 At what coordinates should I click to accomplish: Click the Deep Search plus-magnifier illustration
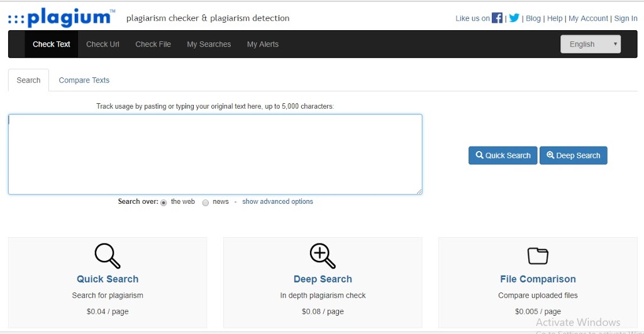323,256
